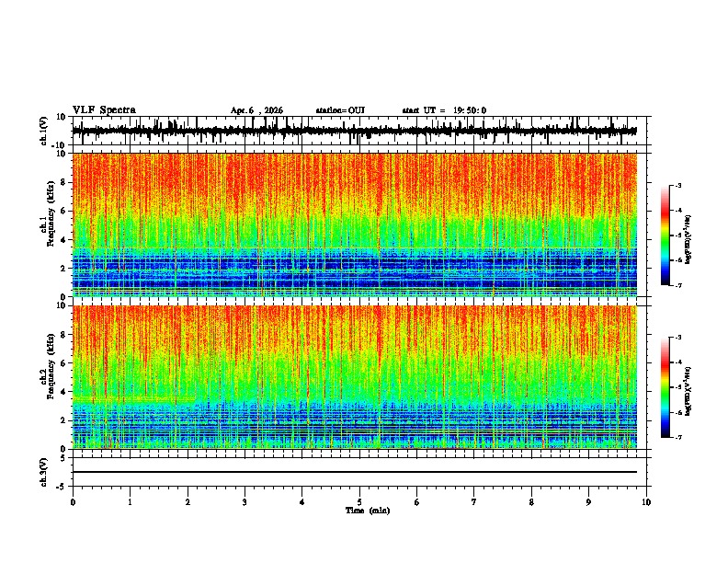Click the date text 'Apr. 6, 2026'

tap(256, 110)
